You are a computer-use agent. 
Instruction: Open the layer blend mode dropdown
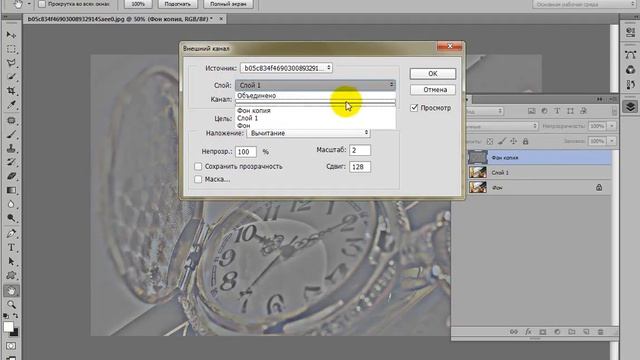(501, 126)
